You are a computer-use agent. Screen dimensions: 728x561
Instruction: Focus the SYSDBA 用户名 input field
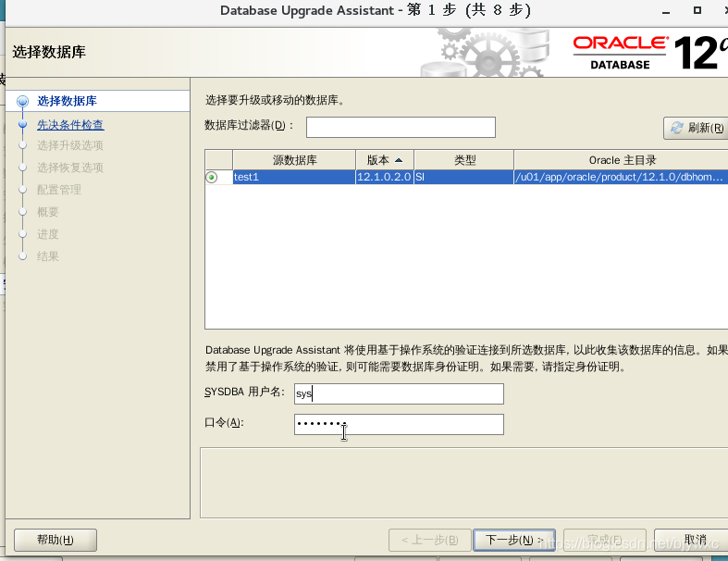click(x=399, y=393)
